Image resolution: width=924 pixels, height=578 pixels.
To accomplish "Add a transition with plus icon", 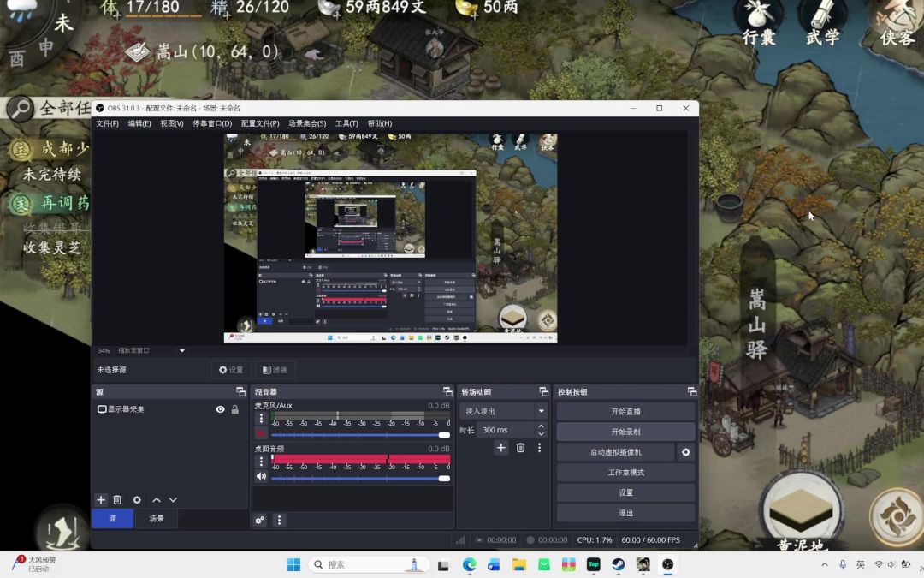I will point(501,448).
